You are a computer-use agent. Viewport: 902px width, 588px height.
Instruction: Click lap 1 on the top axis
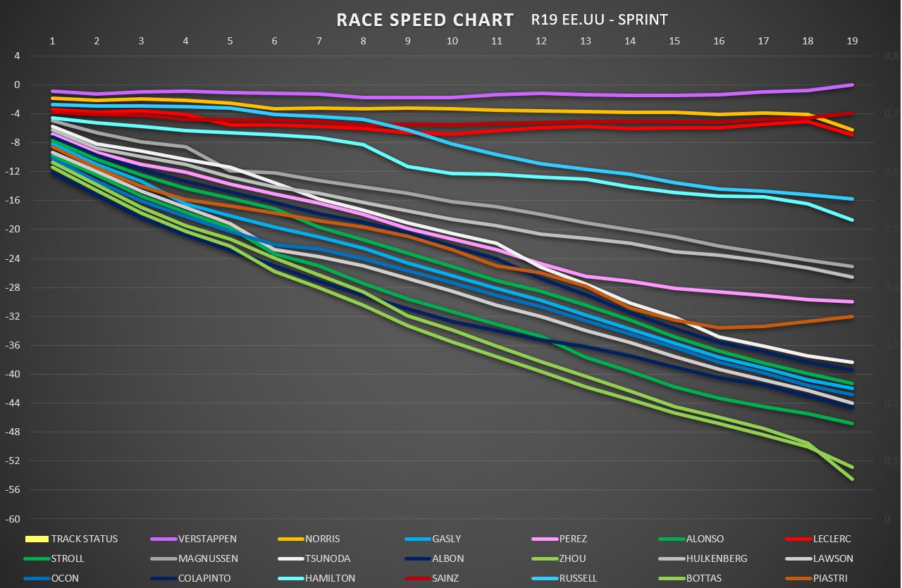point(52,41)
